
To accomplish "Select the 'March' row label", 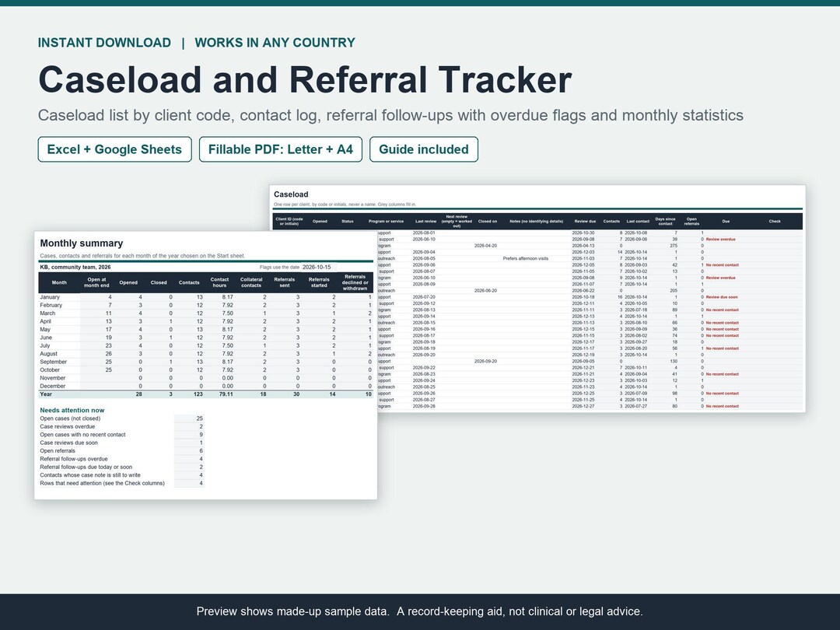I will (x=47, y=313).
